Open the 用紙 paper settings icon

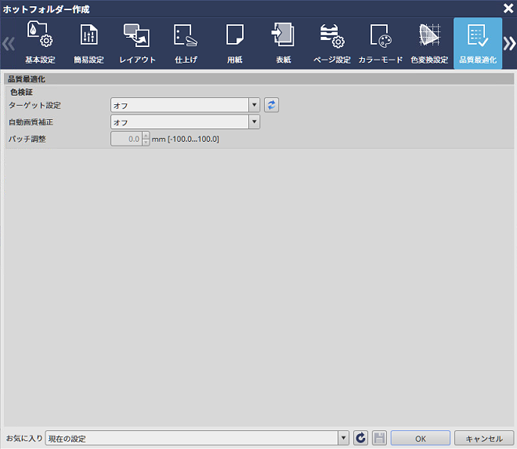tap(235, 43)
